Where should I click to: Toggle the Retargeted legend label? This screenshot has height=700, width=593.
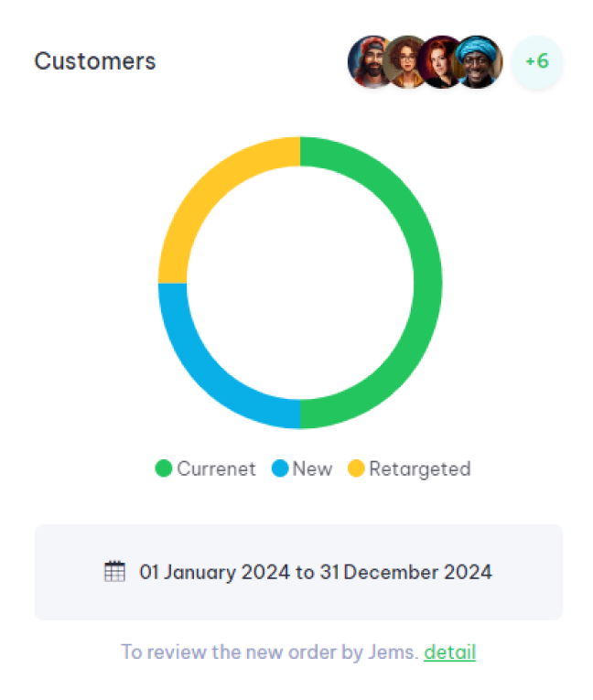pos(419,469)
